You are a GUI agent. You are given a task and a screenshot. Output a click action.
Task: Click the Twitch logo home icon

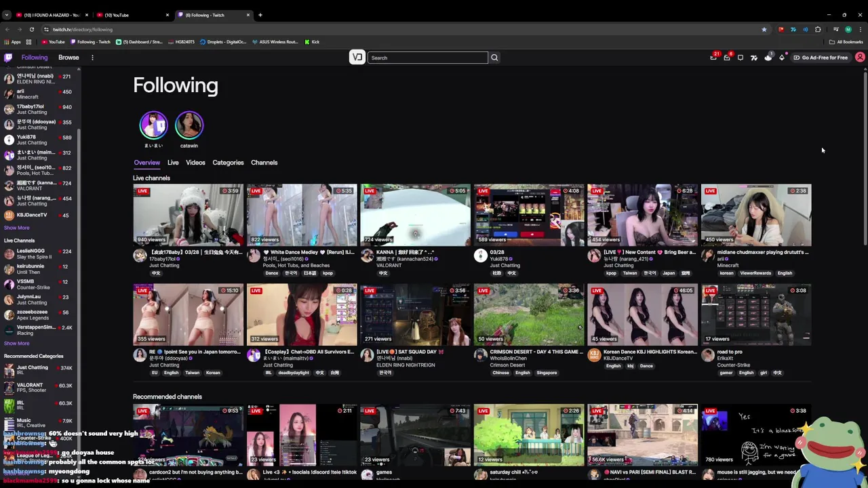click(x=8, y=58)
